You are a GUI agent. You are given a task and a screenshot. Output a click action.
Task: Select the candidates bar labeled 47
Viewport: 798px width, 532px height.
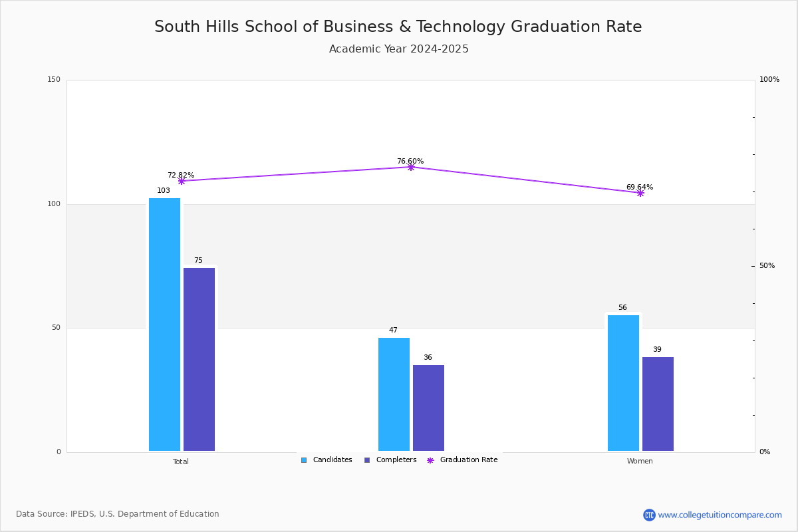pos(394,394)
